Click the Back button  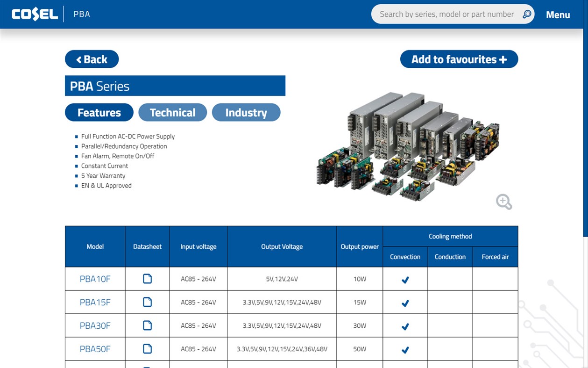92,59
